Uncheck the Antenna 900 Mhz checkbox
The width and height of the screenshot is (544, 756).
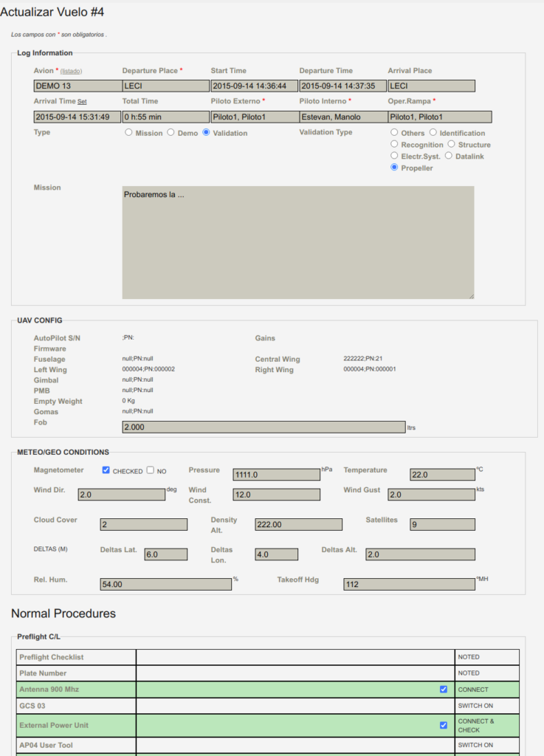coord(444,690)
